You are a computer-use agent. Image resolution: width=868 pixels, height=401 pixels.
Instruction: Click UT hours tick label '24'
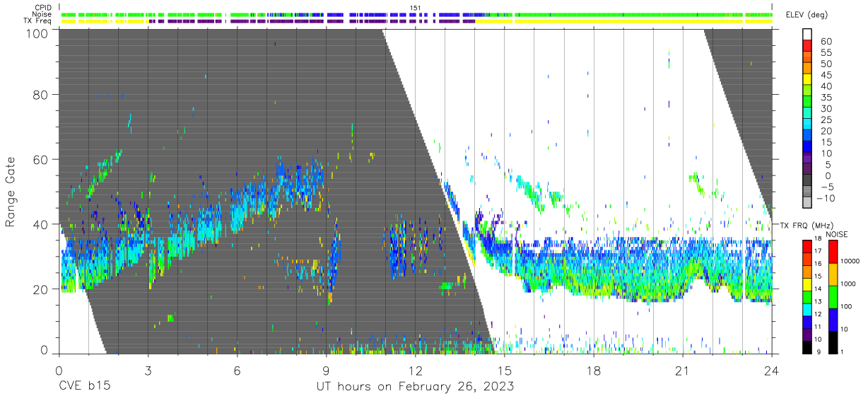[x=772, y=370]
